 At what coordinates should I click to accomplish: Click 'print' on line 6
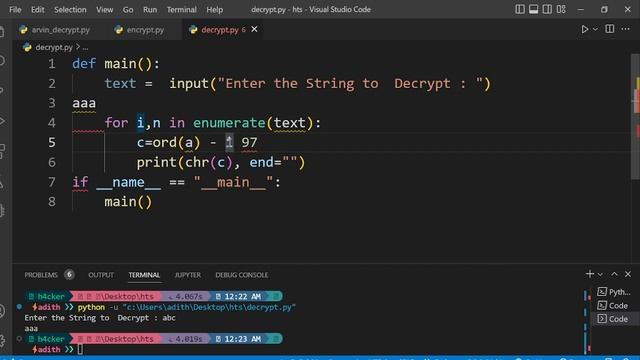(x=156, y=162)
